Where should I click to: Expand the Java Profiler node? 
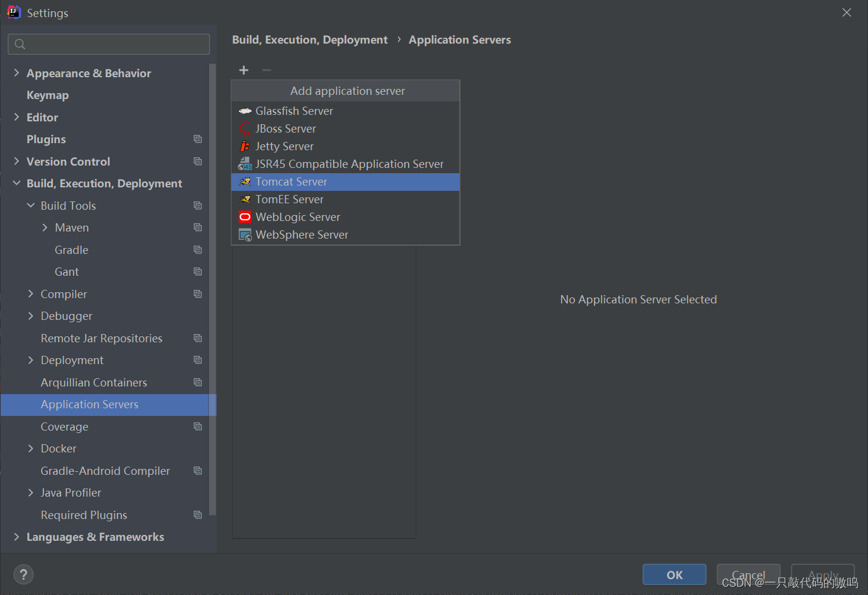[31, 492]
